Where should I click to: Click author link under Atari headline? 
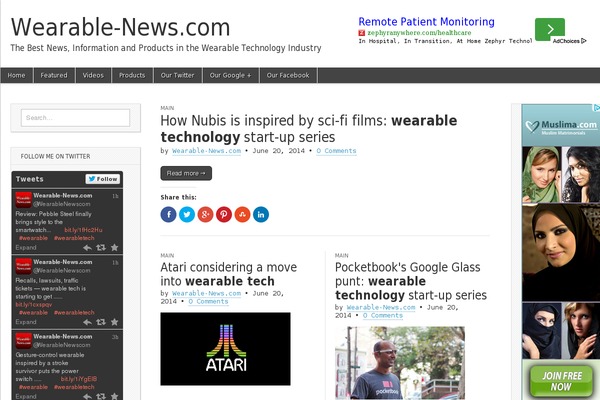click(207, 293)
